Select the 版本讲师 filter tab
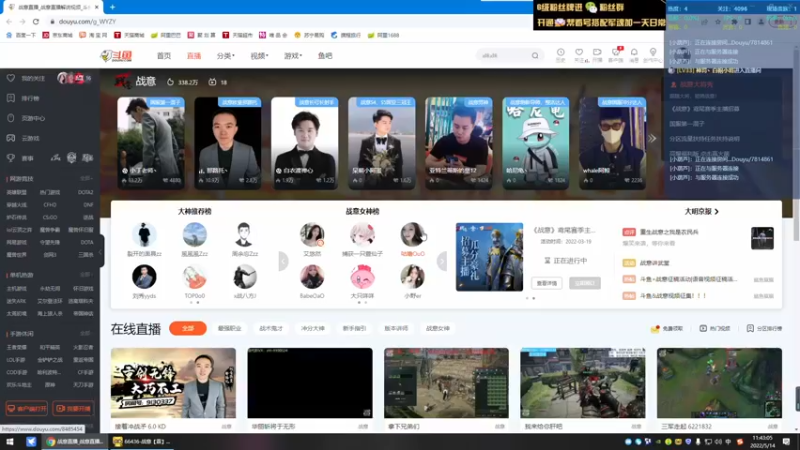This screenshot has height=450, width=800. (x=396, y=329)
